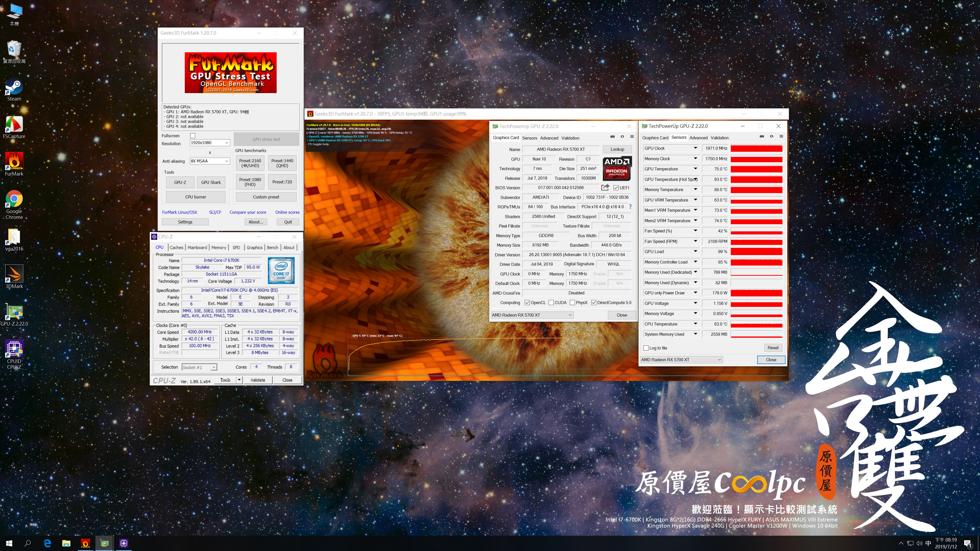980x551 pixels.
Task: Open File Explorer from the taskbar
Action: (x=66, y=543)
